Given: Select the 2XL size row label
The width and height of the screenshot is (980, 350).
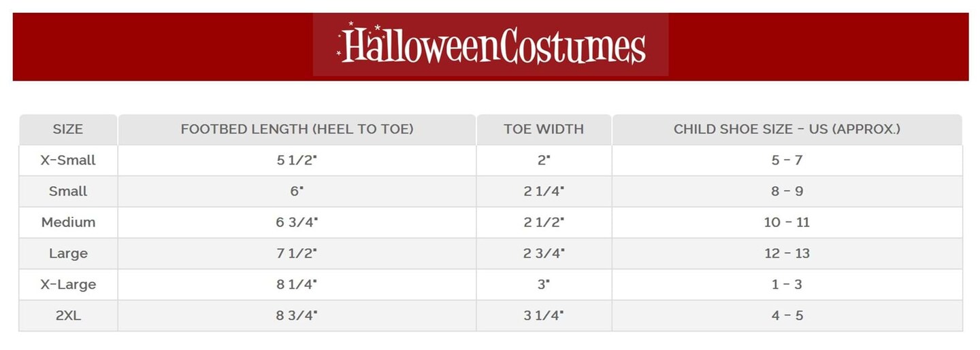Looking at the screenshot, I should coord(68,315).
